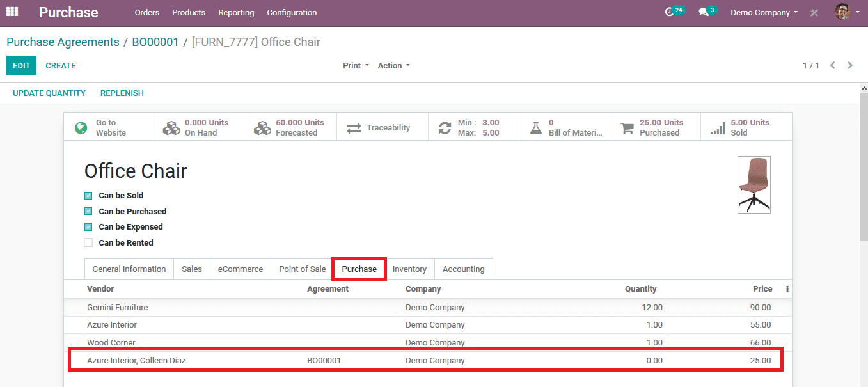Click the 12.00 quantity cell
868x387 pixels.
[652, 308]
